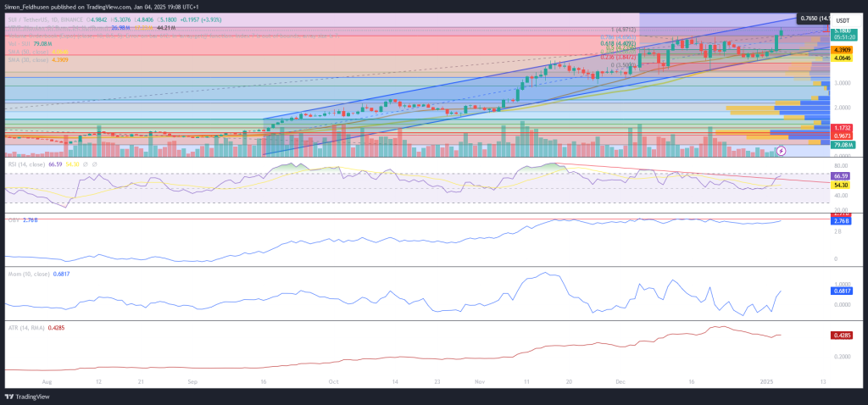The width and height of the screenshot is (868, 405).
Task: Click the yellow 4.0646 price-scale label
Action: [x=841, y=57]
